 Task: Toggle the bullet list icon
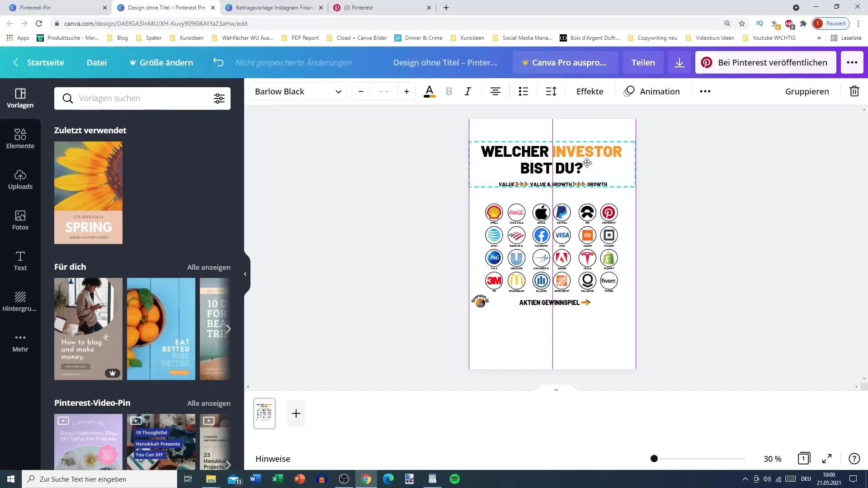(524, 92)
